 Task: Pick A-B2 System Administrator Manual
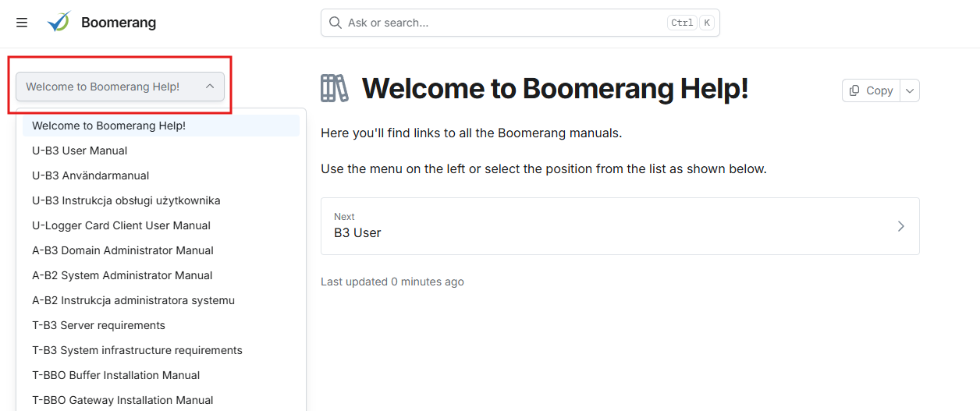pyautogui.click(x=122, y=275)
